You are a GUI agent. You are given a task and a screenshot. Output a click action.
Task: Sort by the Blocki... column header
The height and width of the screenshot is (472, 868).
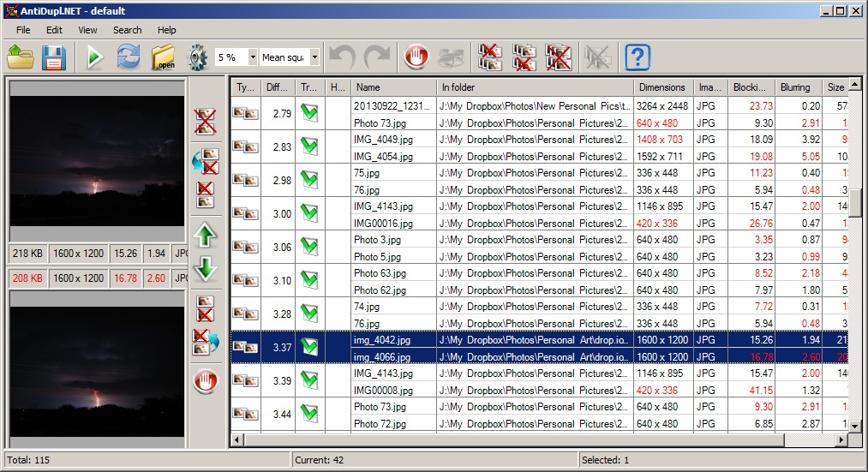tap(751, 87)
